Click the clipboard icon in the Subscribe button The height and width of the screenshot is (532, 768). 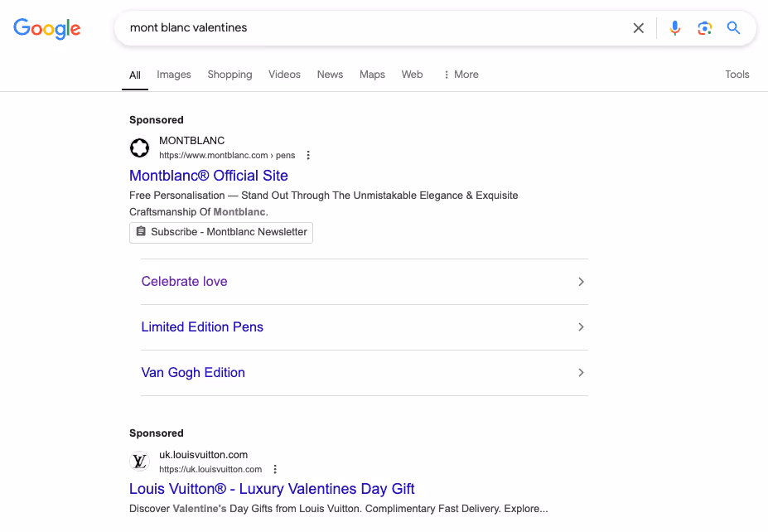(x=141, y=231)
